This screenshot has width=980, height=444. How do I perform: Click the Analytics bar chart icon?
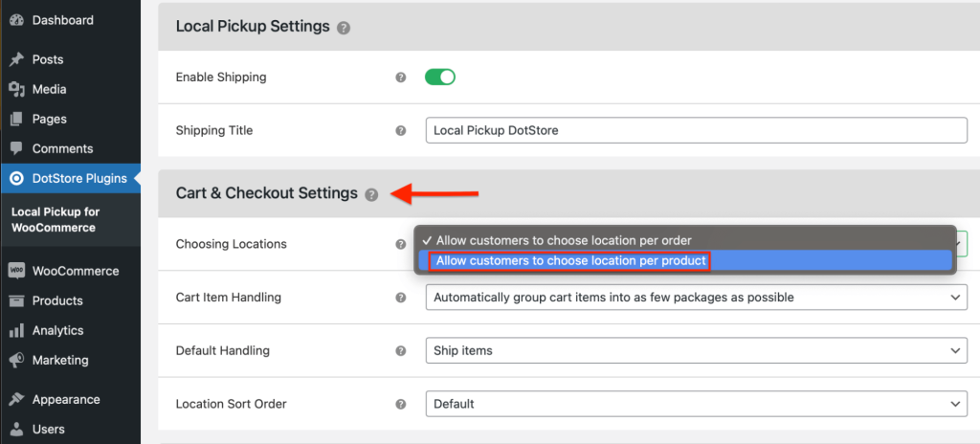coord(17,330)
